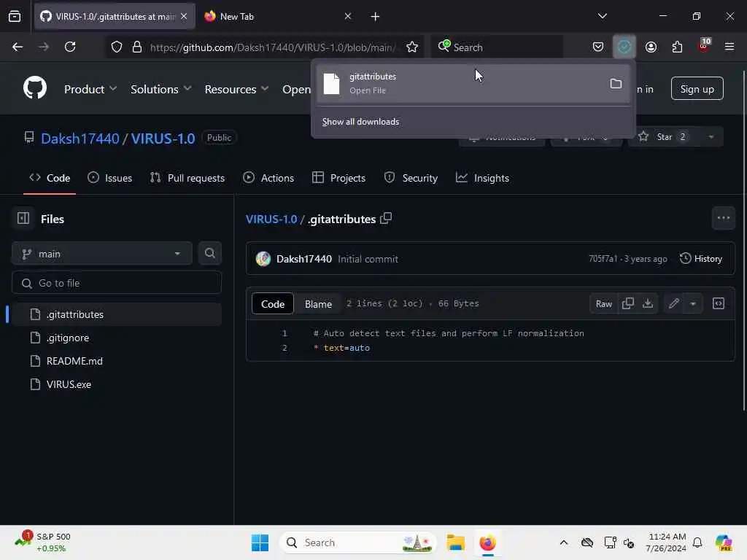Viewport: 747px width, 560px height.
Task: Open star lists dropdown arrow
Action: (711, 137)
